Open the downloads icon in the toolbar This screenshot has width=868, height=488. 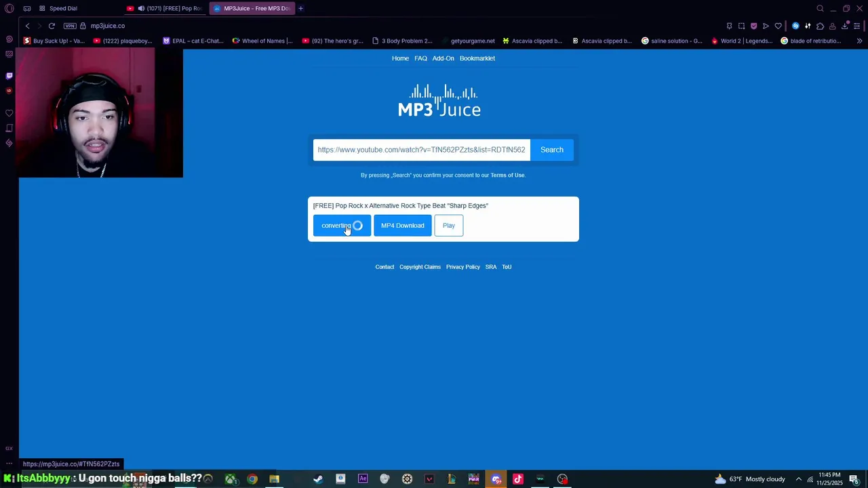[x=845, y=26]
